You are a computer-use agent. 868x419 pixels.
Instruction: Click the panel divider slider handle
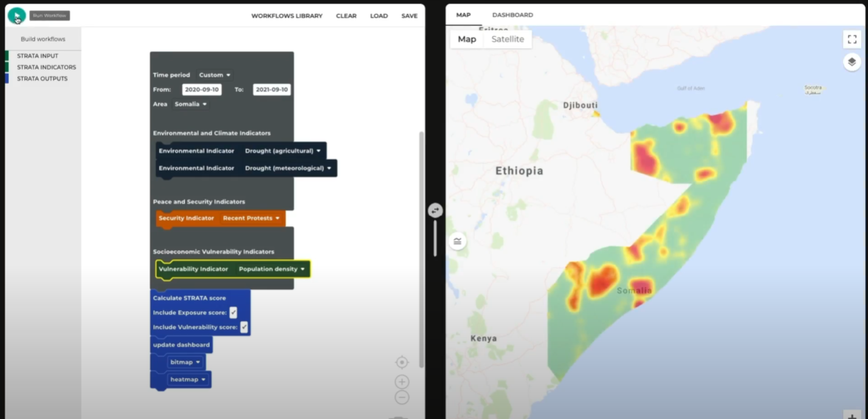435,238
